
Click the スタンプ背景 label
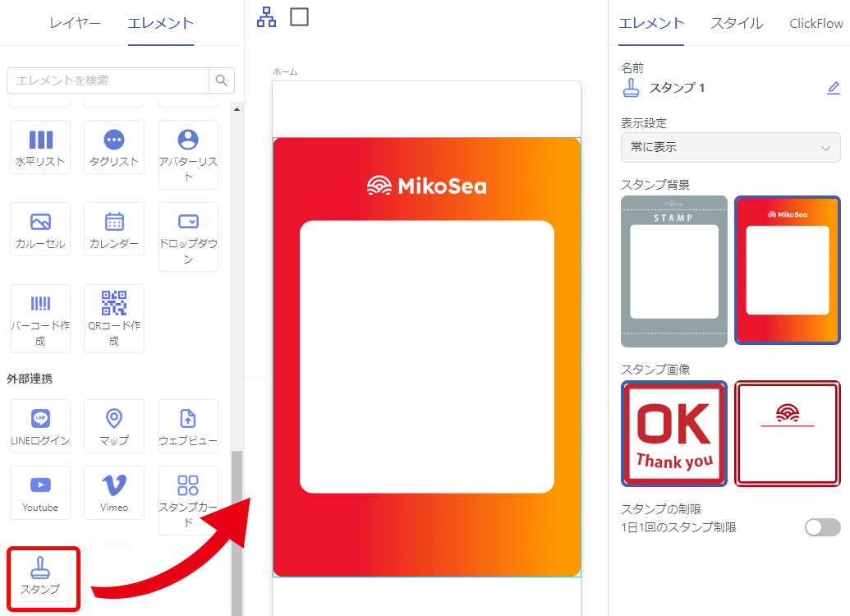pyautogui.click(x=655, y=184)
